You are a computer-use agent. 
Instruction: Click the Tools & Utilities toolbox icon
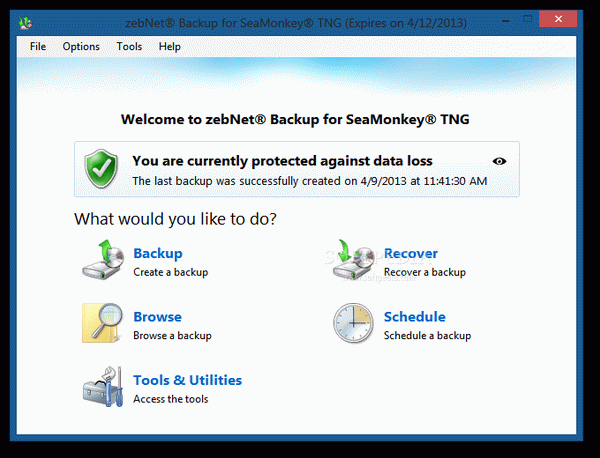click(103, 386)
